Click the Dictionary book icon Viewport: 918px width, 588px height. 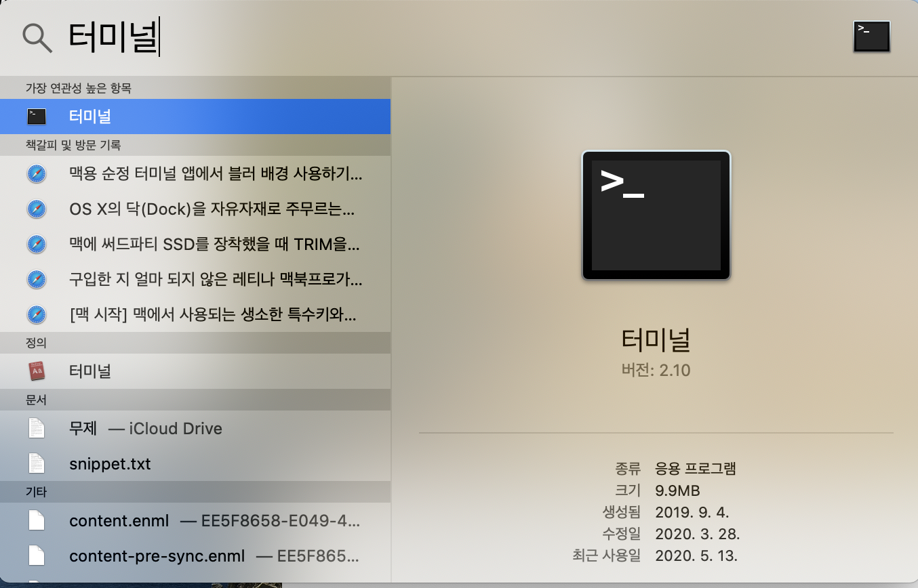37,371
